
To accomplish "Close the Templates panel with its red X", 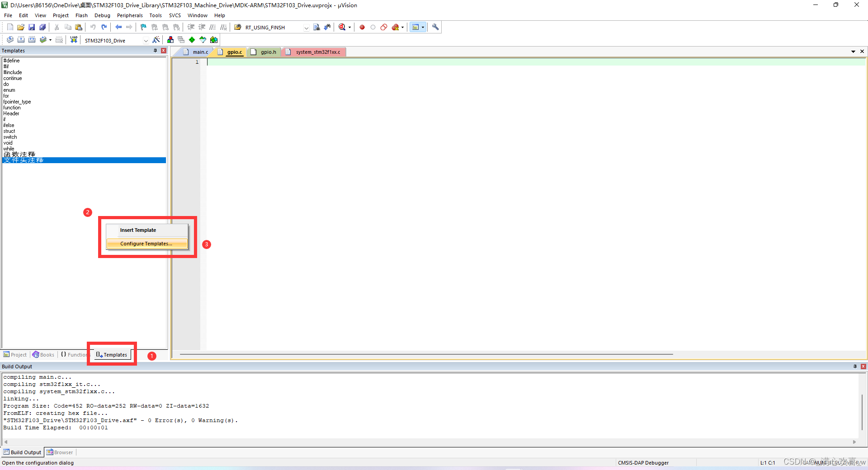I will (x=164, y=51).
